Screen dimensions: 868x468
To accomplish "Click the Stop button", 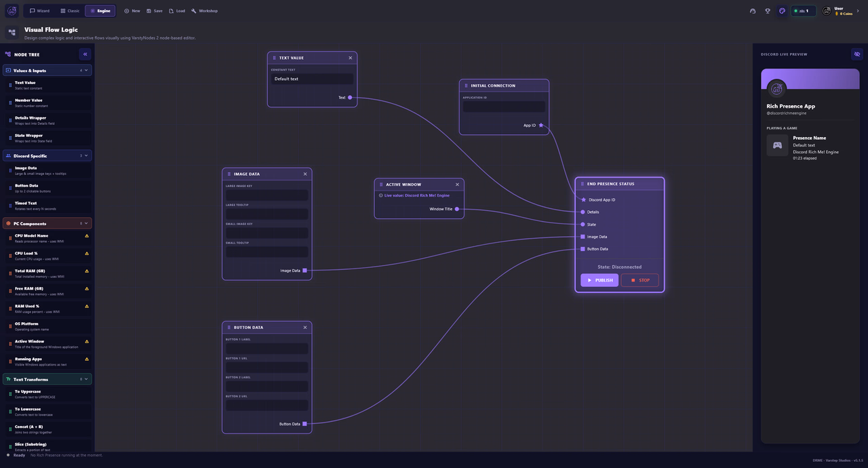I will point(639,280).
